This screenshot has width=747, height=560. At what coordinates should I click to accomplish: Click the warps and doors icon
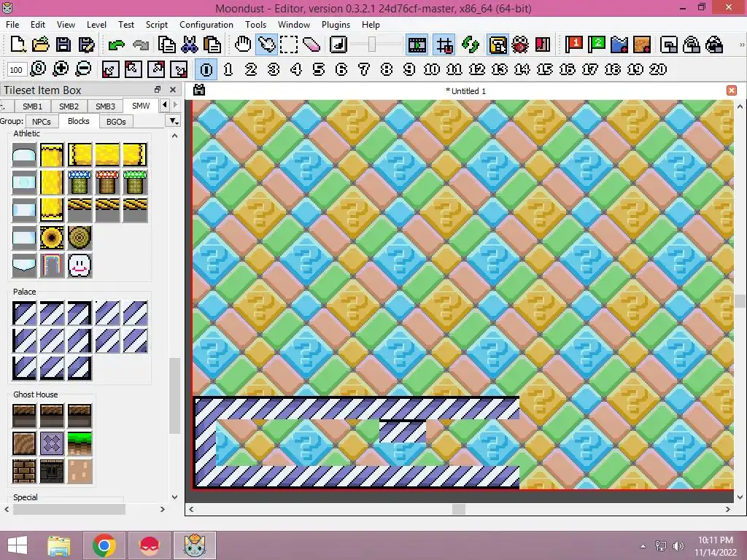click(x=543, y=44)
